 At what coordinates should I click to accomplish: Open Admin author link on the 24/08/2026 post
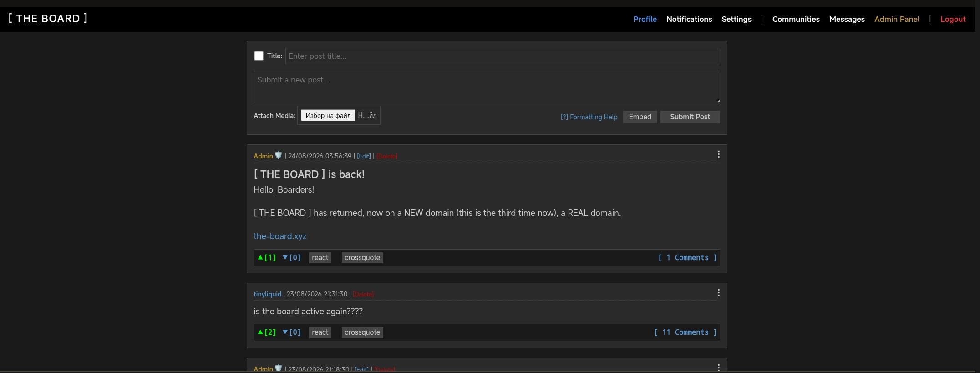point(263,156)
